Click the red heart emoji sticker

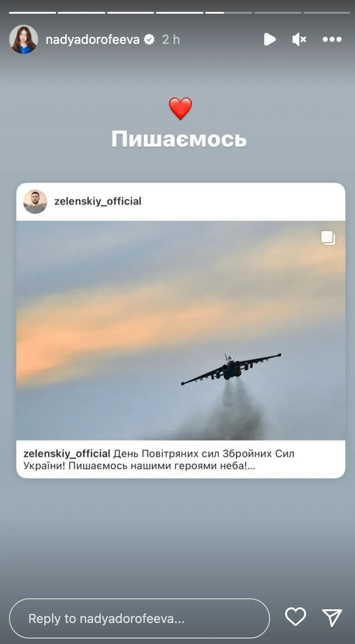pos(180,109)
